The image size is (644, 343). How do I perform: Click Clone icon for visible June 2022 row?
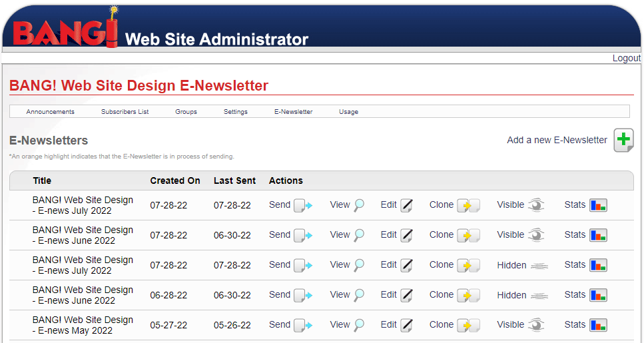469,235
